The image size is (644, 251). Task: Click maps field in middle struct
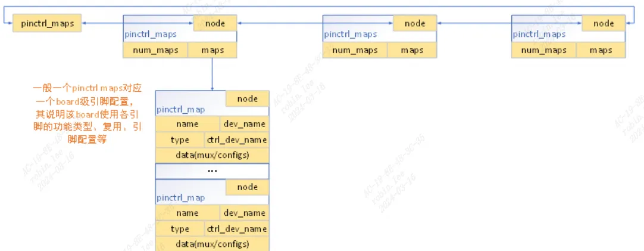tap(412, 50)
